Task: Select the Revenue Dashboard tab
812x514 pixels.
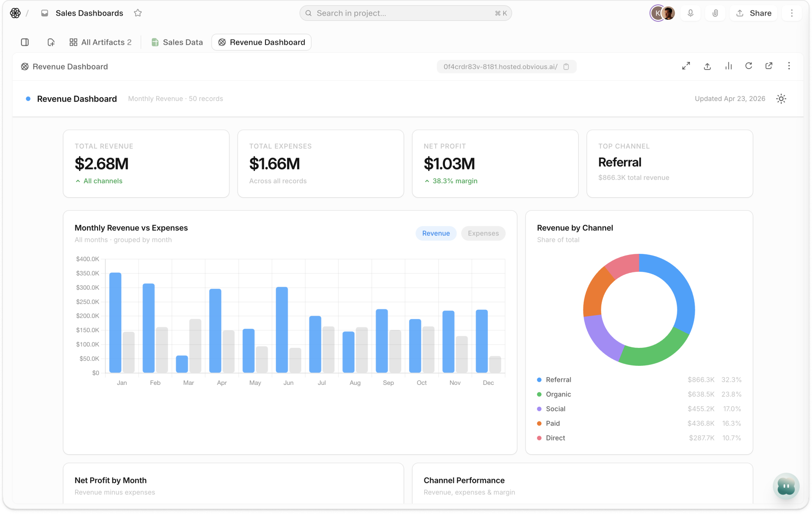Action: pyautogui.click(x=261, y=42)
